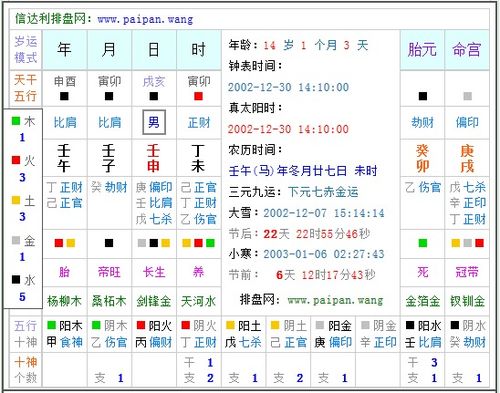Click 甲 食神 in the bottom 阳木 cell
Image resolution: width=500 pixels, height=393 pixels.
click(64, 342)
